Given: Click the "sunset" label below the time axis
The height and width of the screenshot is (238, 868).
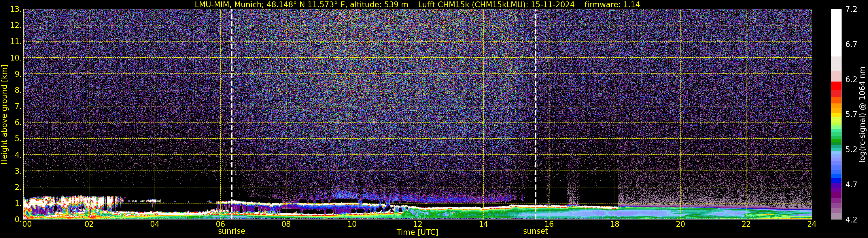Looking at the screenshot, I should [536, 231].
